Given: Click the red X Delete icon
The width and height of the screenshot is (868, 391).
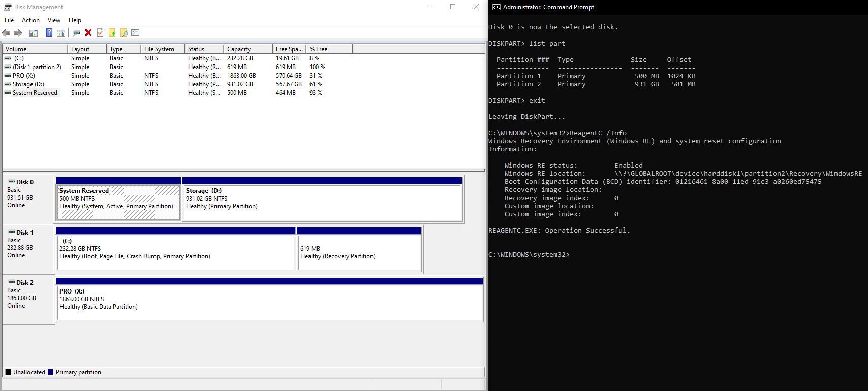Looking at the screenshot, I should (x=88, y=32).
